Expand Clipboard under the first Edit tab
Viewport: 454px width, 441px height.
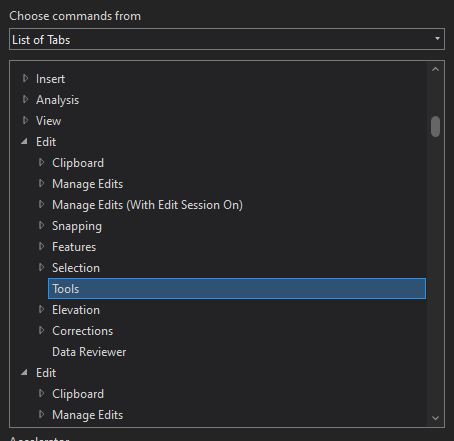[x=41, y=163]
